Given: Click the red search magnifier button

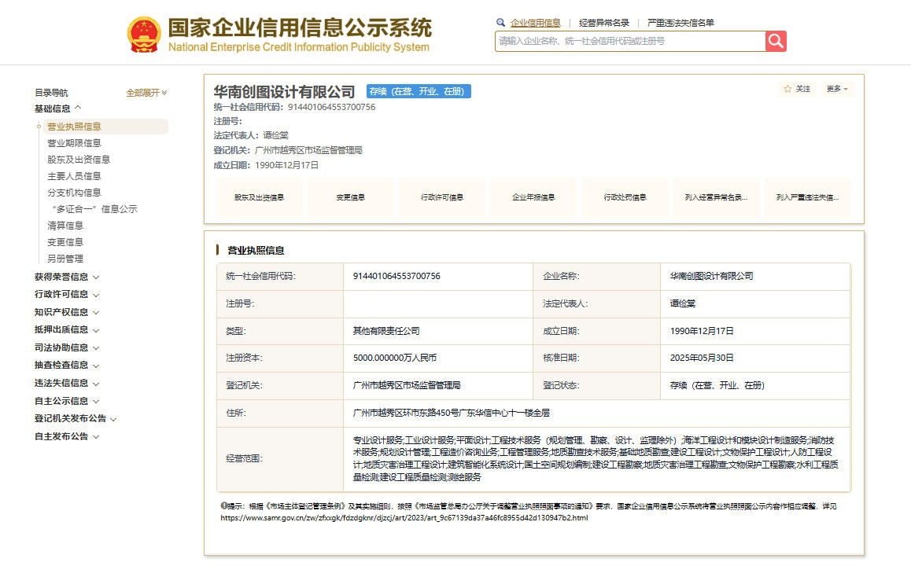Looking at the screenshot, I should (x=776, y=41).
